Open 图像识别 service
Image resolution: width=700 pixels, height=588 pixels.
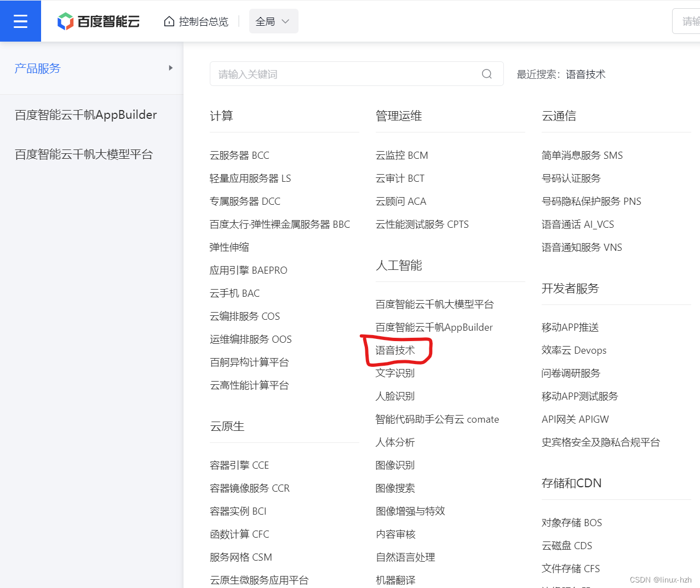395,465
